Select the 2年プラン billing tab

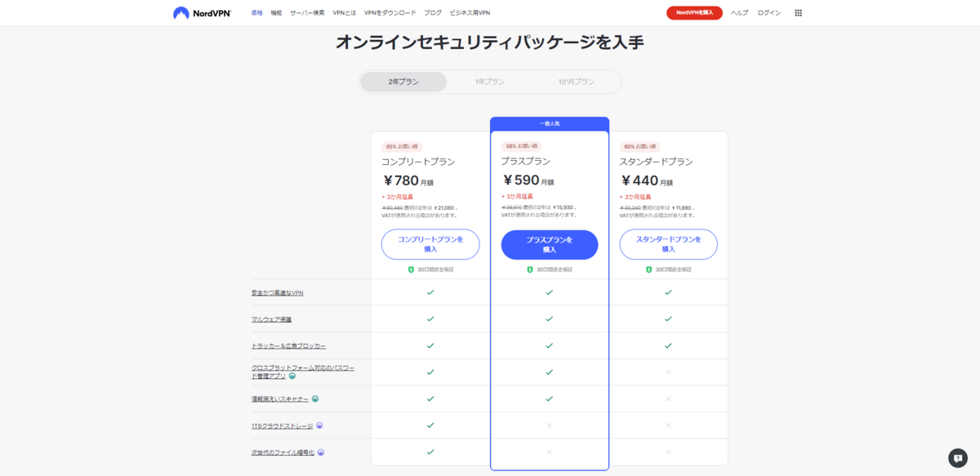[403, 82]
